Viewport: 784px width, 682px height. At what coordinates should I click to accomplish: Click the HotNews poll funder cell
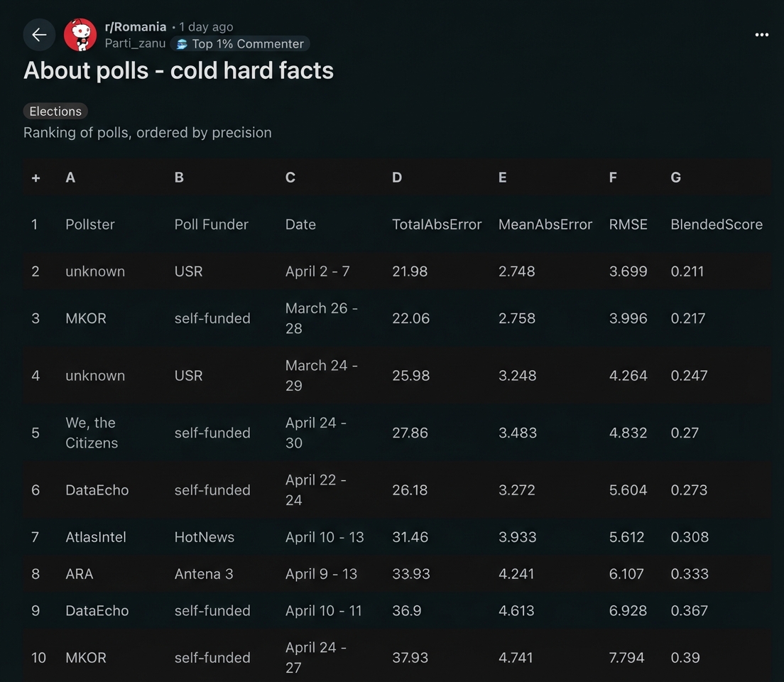click(x=205, y=537)
